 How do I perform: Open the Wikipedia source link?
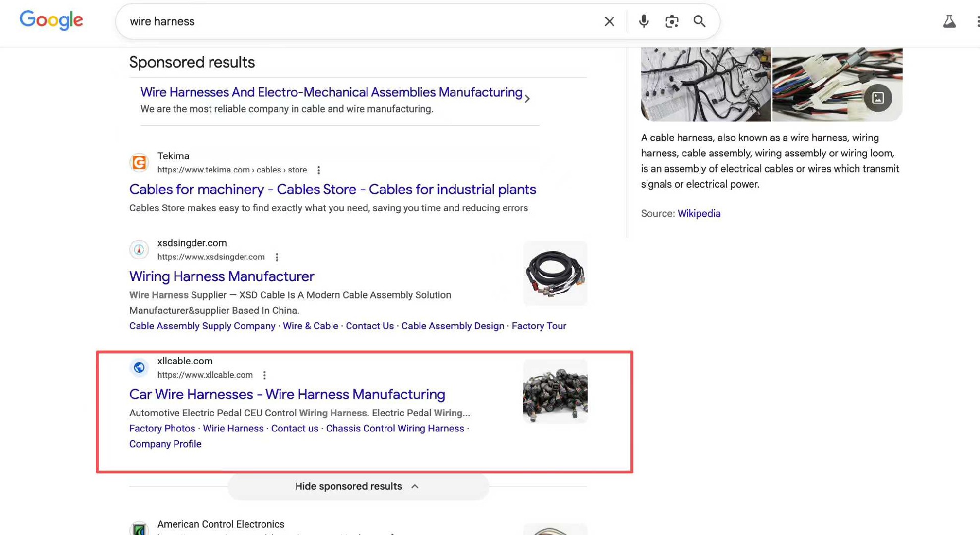click(699, 214)
